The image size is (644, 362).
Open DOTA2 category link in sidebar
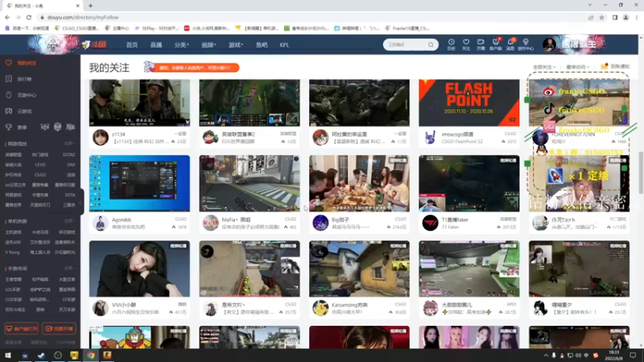[x=68, y=154]
